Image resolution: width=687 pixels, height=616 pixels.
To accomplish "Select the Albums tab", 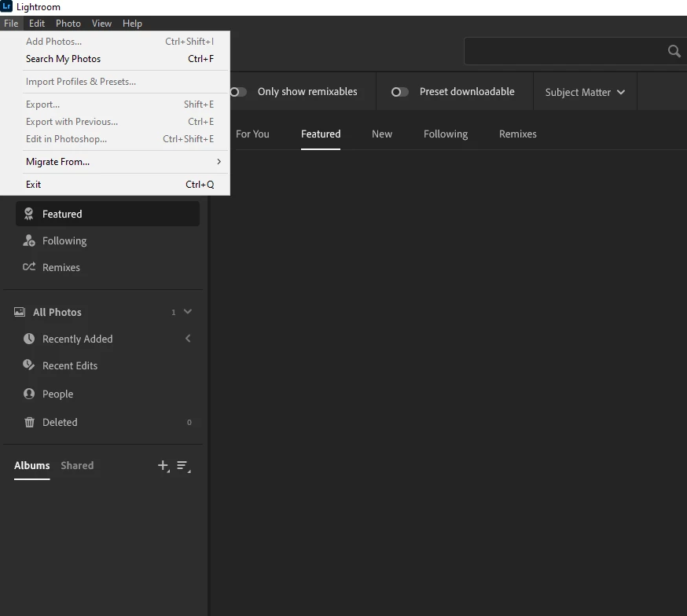I will 32,465.
